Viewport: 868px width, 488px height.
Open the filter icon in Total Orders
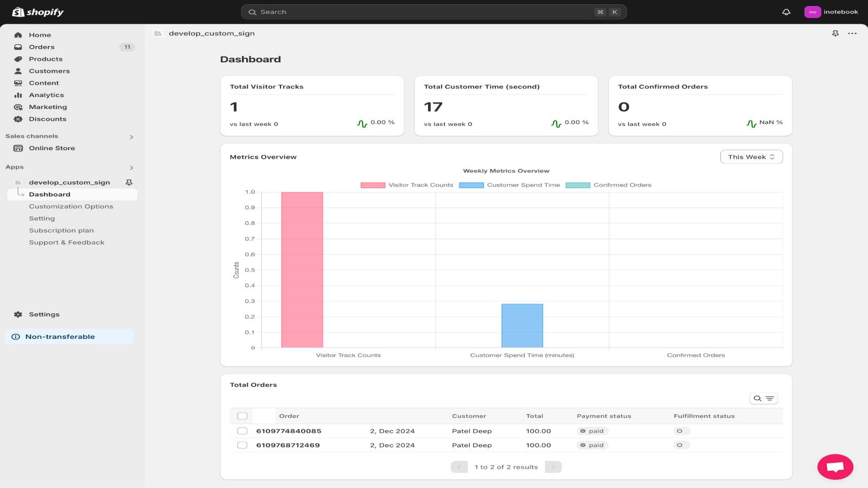[x=770, y=398]
